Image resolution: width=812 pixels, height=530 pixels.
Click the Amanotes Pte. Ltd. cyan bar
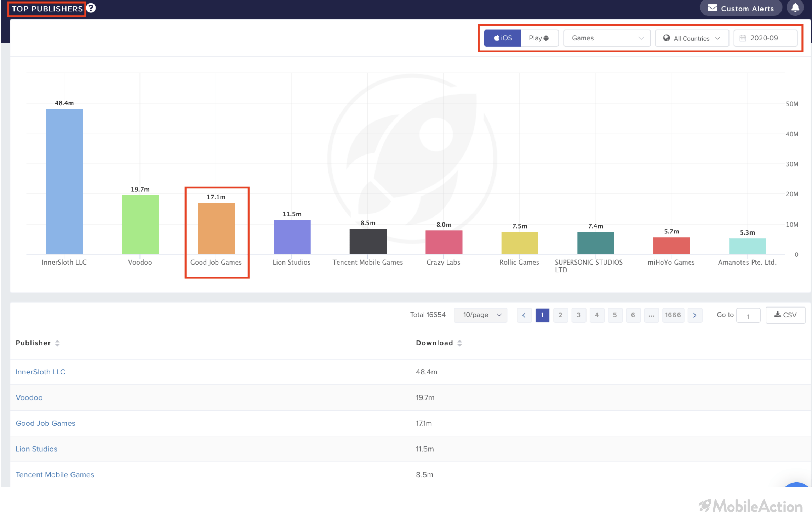point(747,246)
